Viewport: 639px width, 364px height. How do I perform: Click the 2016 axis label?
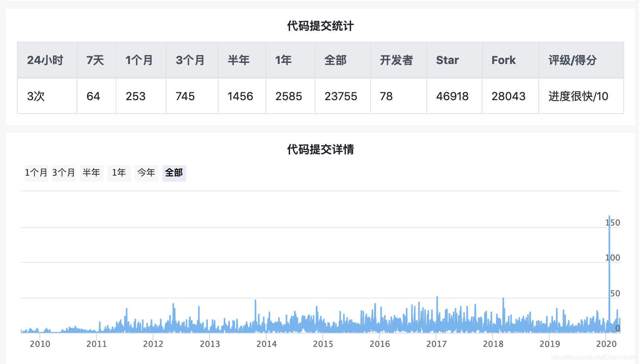coord(379,344)
